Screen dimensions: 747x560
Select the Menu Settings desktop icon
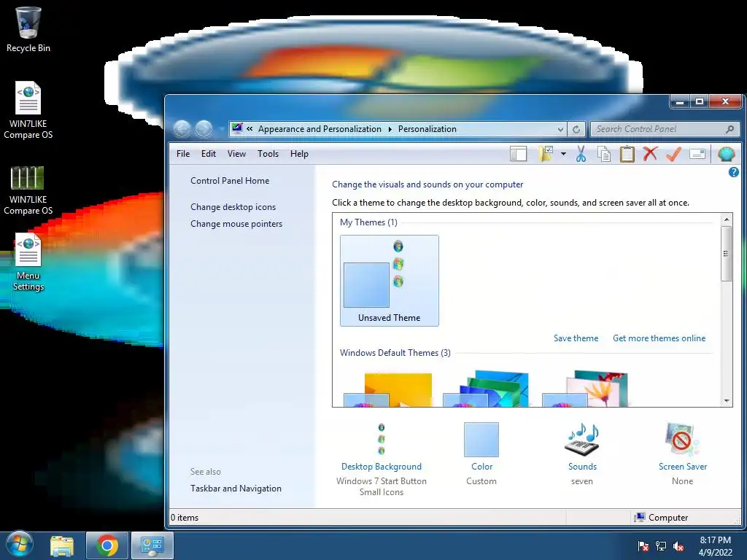coord(28,262)
